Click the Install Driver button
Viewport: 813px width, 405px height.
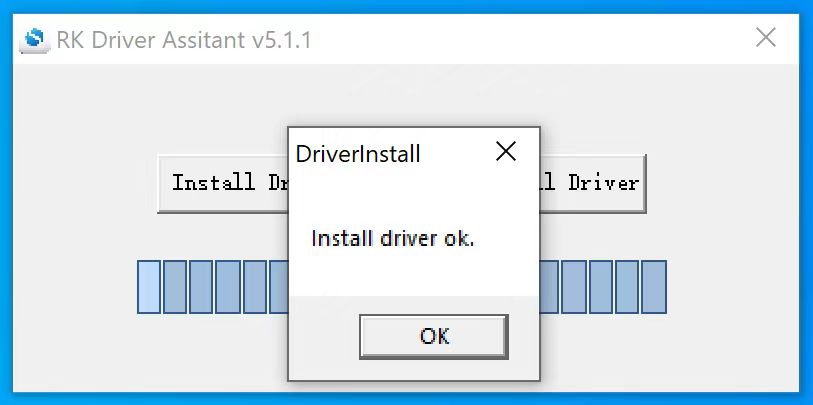click(x=222, y=183)
